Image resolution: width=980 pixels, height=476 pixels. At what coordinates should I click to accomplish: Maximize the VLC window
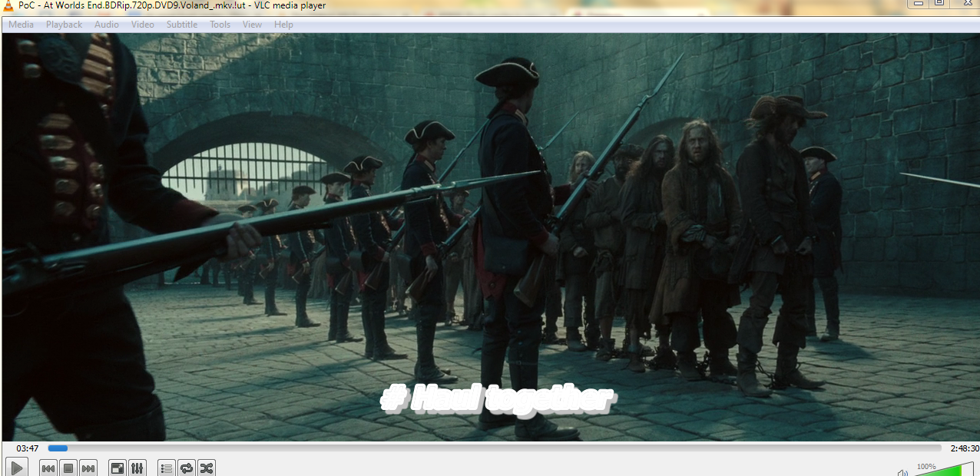click(939, 4)
